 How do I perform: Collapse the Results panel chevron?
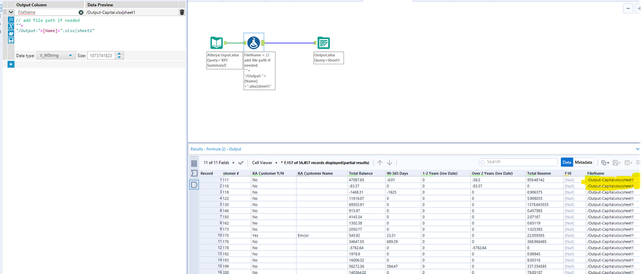638,149
